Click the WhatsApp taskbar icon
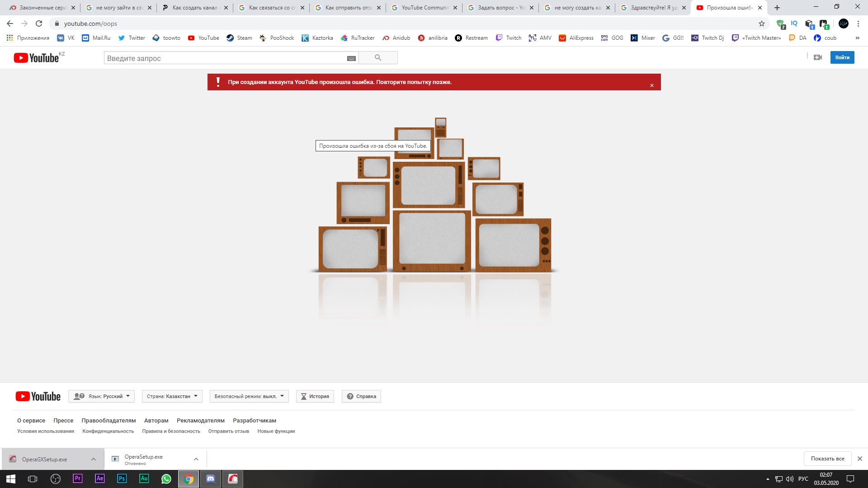 point(166,479)
